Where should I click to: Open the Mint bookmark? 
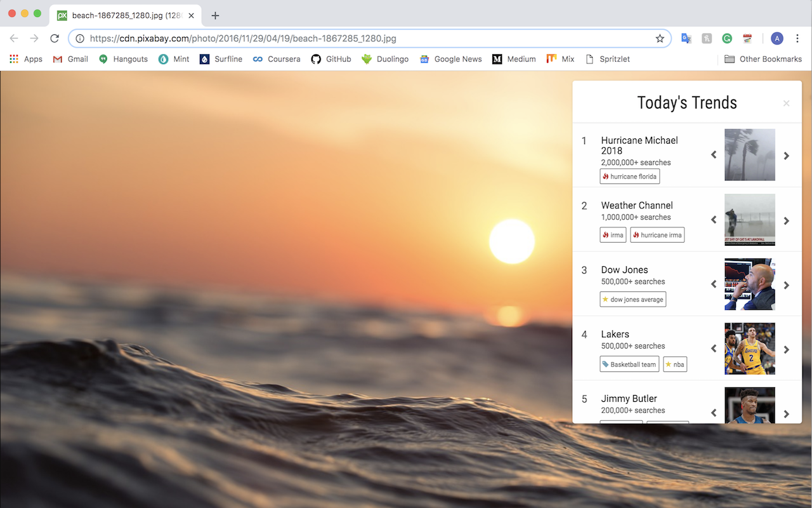(x=174, y=59)
